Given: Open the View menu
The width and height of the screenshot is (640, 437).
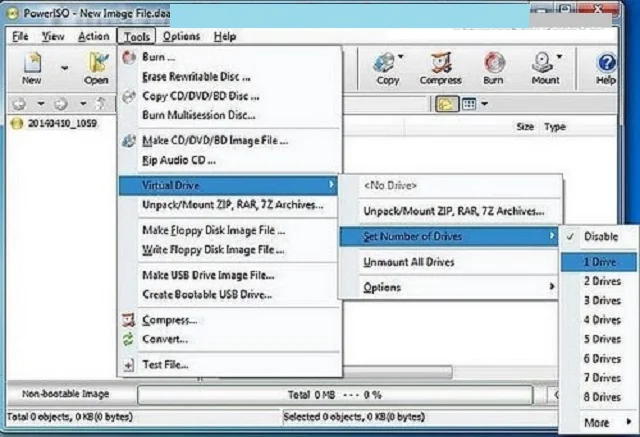Looking at the screenshot, I should 53,37.
